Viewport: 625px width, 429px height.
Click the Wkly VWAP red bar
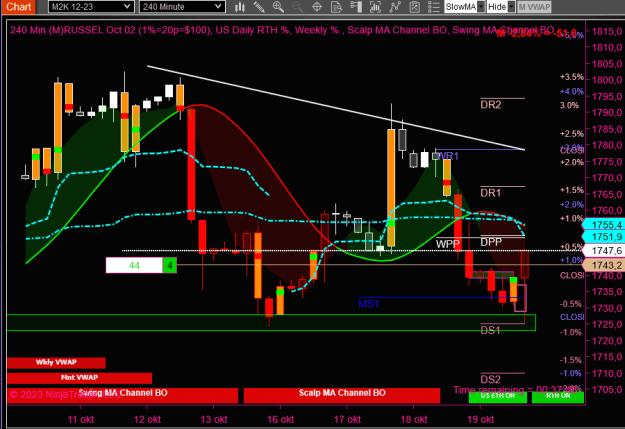click(x=56, y=362)
